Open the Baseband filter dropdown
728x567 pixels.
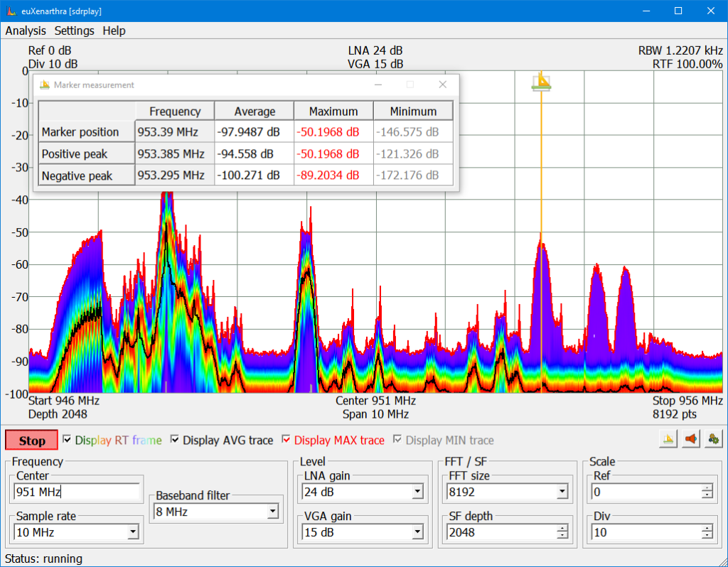(272, 512)
